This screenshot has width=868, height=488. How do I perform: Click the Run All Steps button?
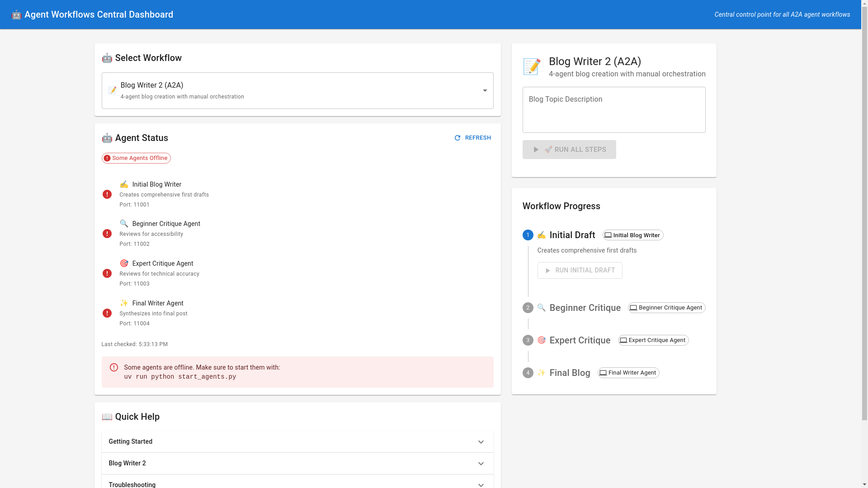[x=569, y=150]
